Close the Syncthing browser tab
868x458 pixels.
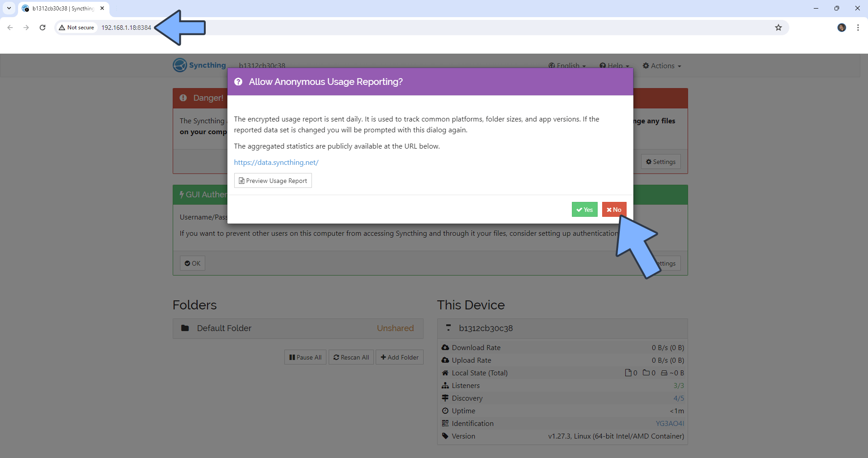click(x=102, y=8)
